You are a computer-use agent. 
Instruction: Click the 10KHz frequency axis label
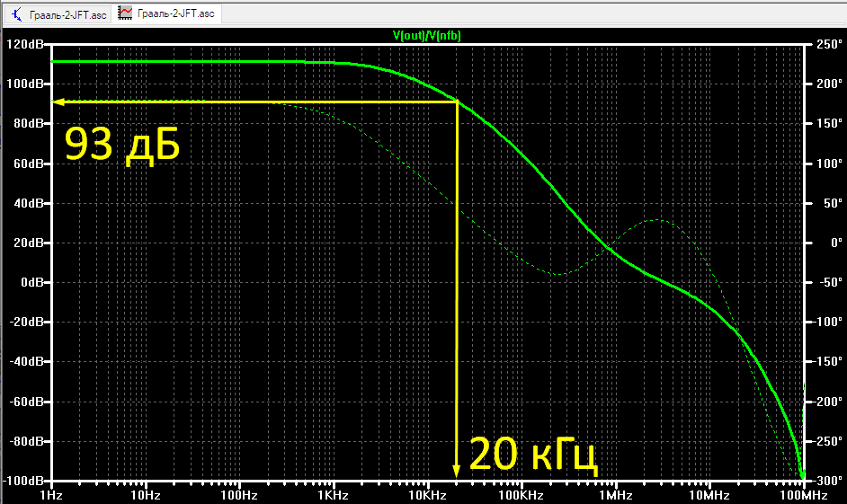click(427, 495)
